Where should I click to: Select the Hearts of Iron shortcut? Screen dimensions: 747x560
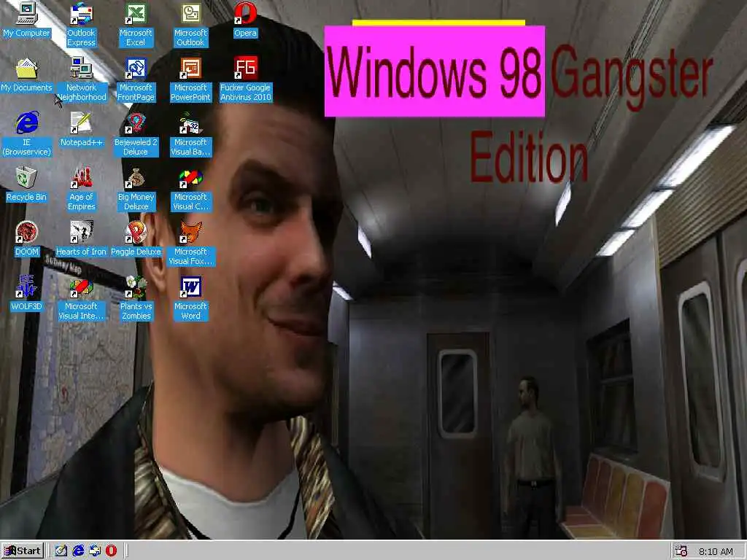tap(81, 239)
